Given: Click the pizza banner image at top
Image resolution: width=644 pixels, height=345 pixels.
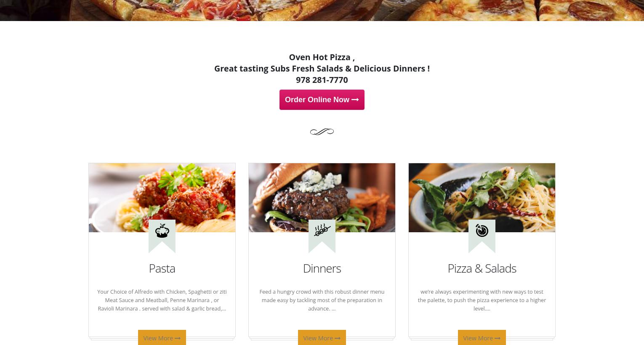Looking at the screenshot, I should click(x=322, y=10).
